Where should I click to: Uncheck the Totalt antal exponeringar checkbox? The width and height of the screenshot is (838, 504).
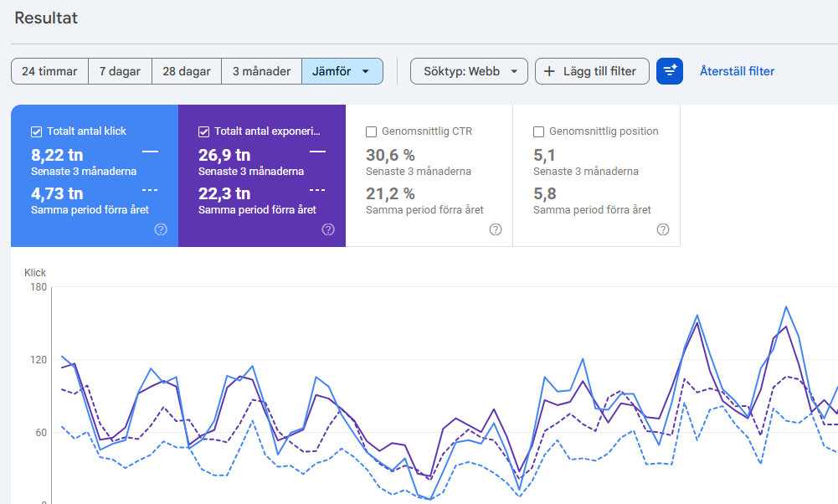204,131
